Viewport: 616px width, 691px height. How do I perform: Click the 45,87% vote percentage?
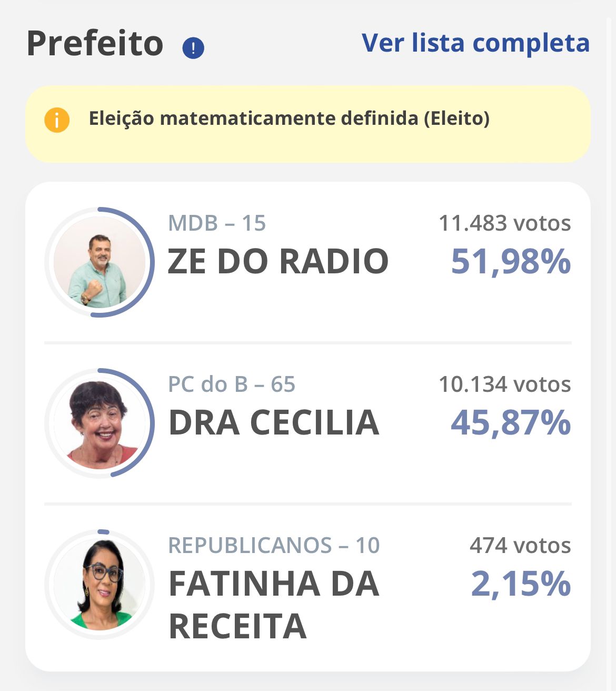pos(511,422)
